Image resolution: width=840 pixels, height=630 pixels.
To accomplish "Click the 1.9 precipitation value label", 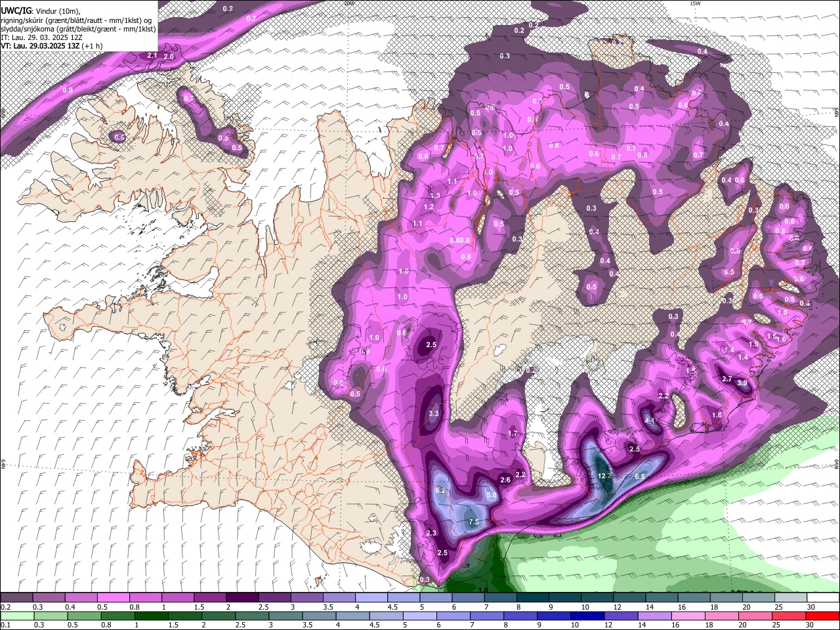I will click(753, 345).
